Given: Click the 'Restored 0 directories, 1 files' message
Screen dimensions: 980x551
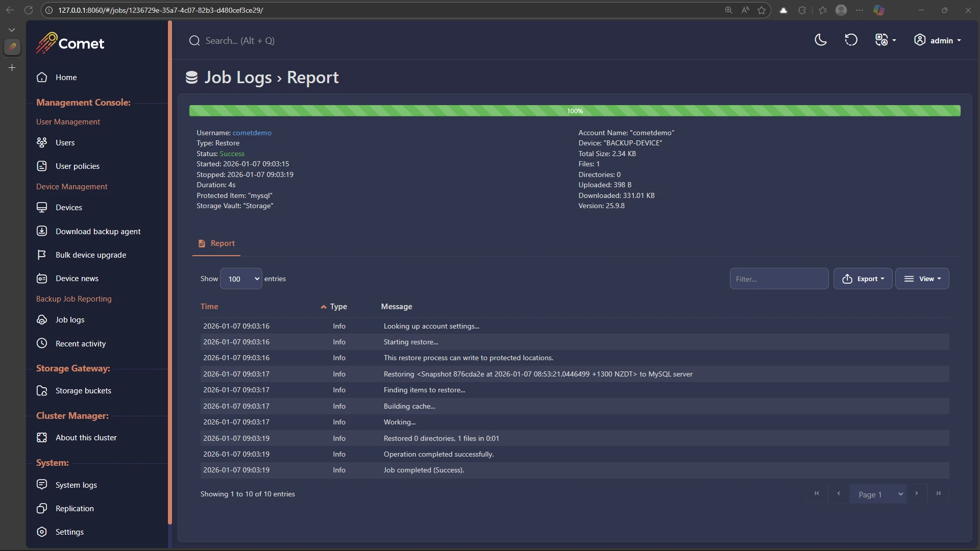Looking at the screenshot, I should coord(441,438).
